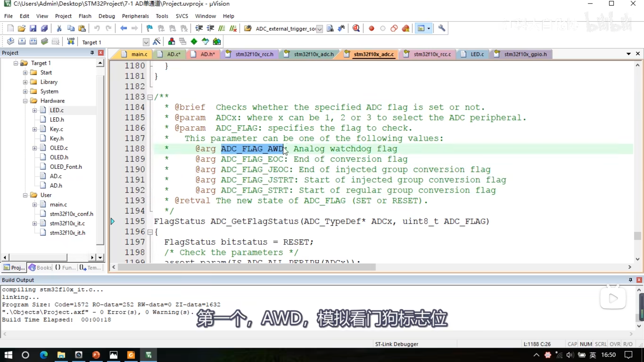The height and width of the screenshot is (362, 644).
Task: Click the Indent selection icon
Action: point(199,28)
